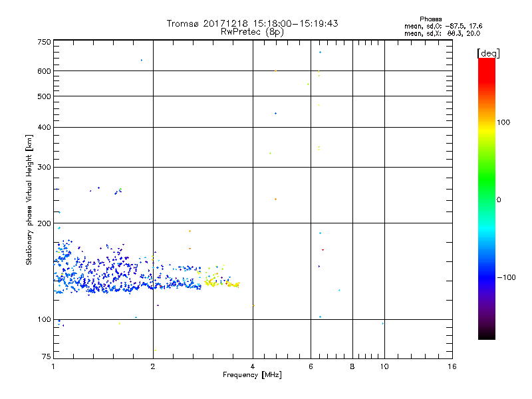Click the red data point near 6.5 MHz

[323, 250]
